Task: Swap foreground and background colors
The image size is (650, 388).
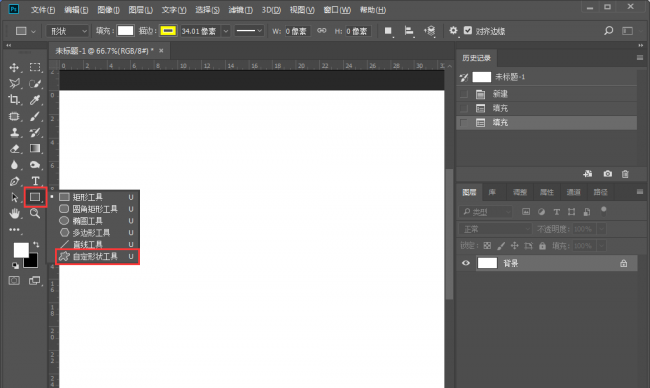Action: tap(36, 245)
